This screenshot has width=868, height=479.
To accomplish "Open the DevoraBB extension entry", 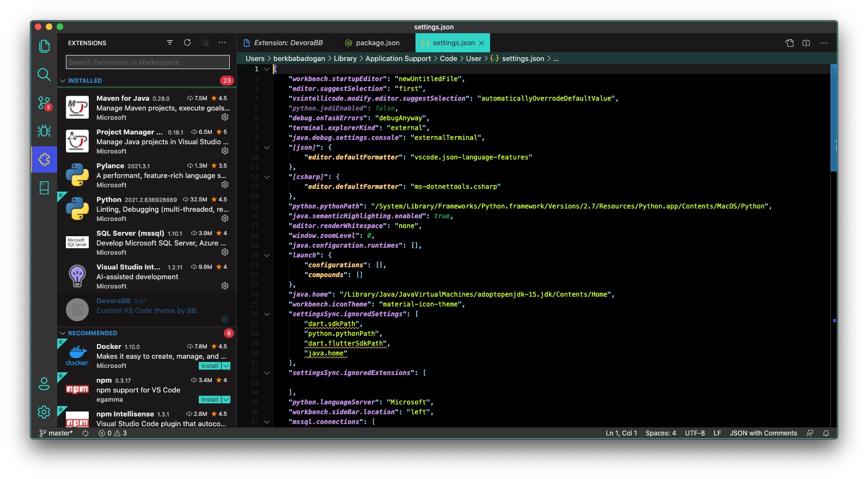I will [x=147, y=310].
